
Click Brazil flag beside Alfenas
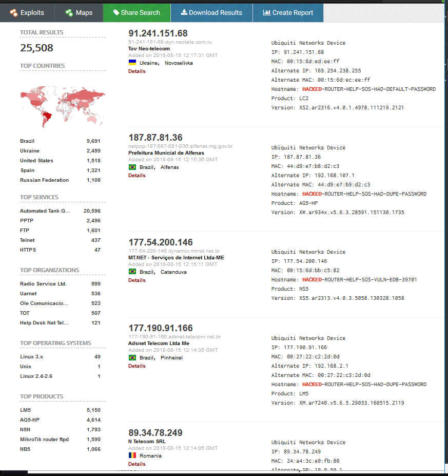[132, 167]
